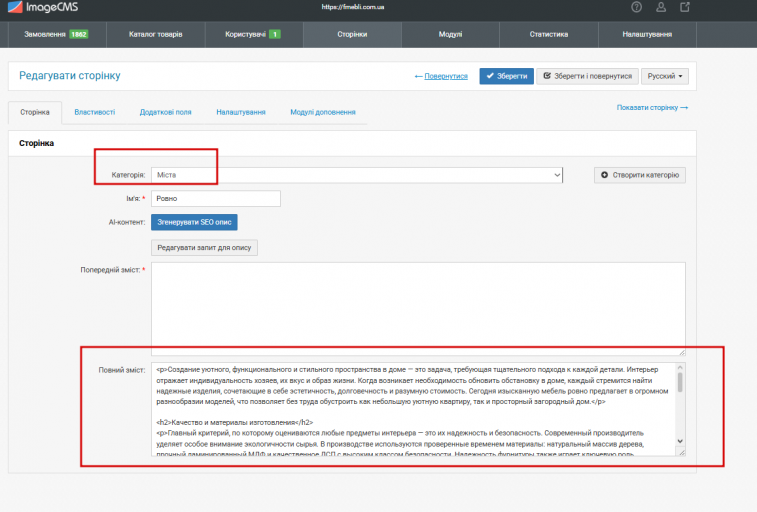This screenshot has width=757, height=512.
Task: Click the Зберегти save button
Action: (506, 76)
